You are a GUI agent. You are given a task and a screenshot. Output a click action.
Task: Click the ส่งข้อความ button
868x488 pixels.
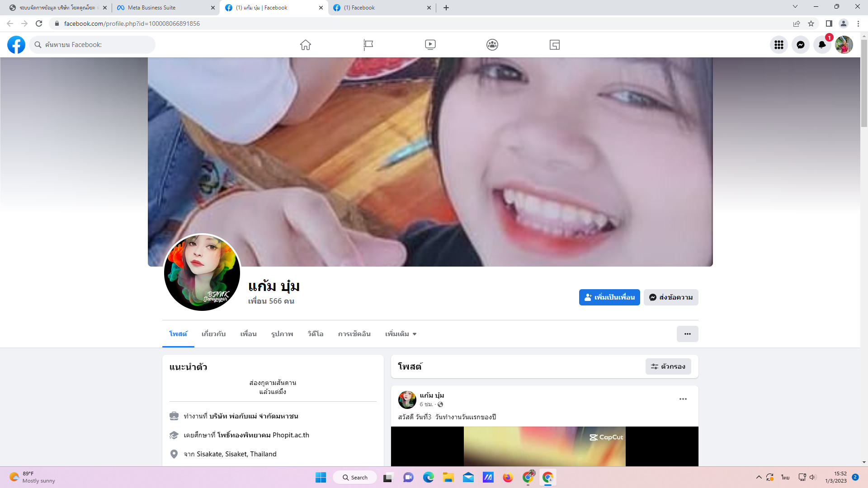(670, 297)
